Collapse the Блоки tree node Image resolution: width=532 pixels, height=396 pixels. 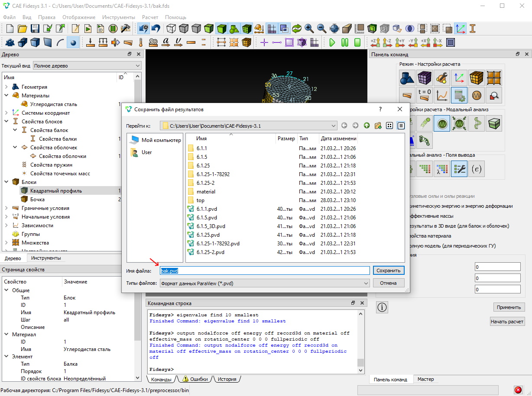(6, 182)
